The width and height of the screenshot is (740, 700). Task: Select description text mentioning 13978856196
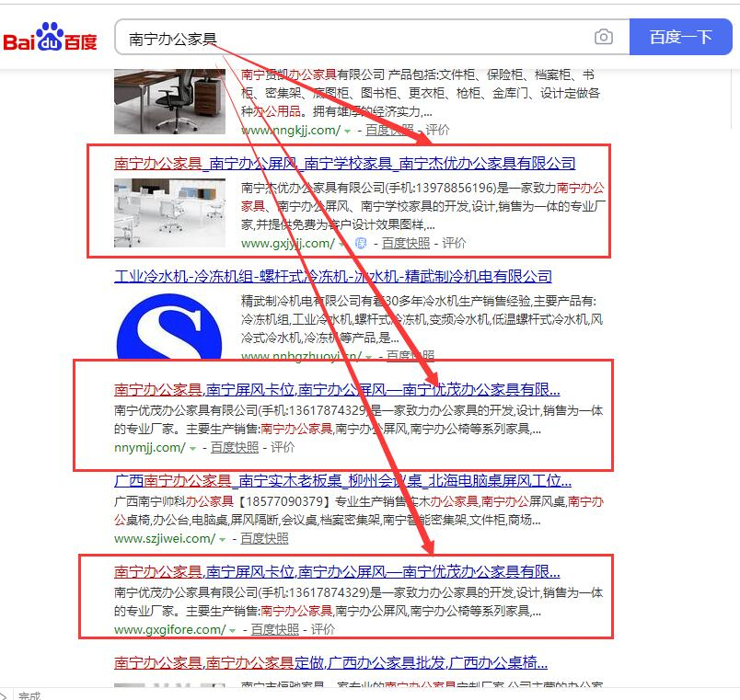coord(423,207)
